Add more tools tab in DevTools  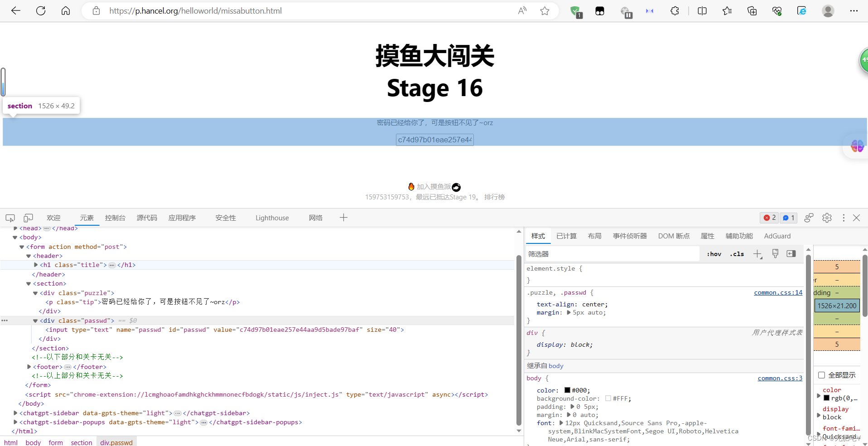(x=343, y=218)
